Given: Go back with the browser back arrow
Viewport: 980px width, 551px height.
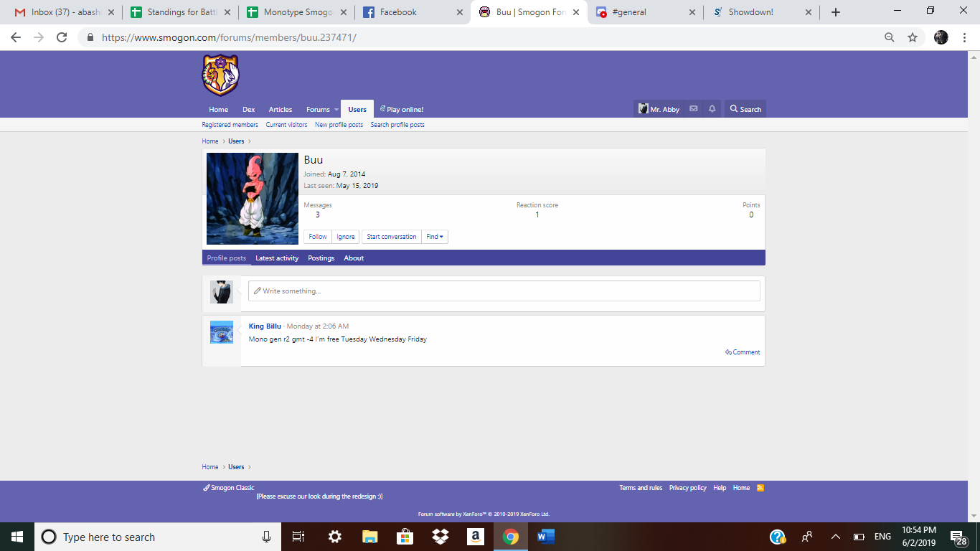Looking at the screenshot, I should [16, 37].
